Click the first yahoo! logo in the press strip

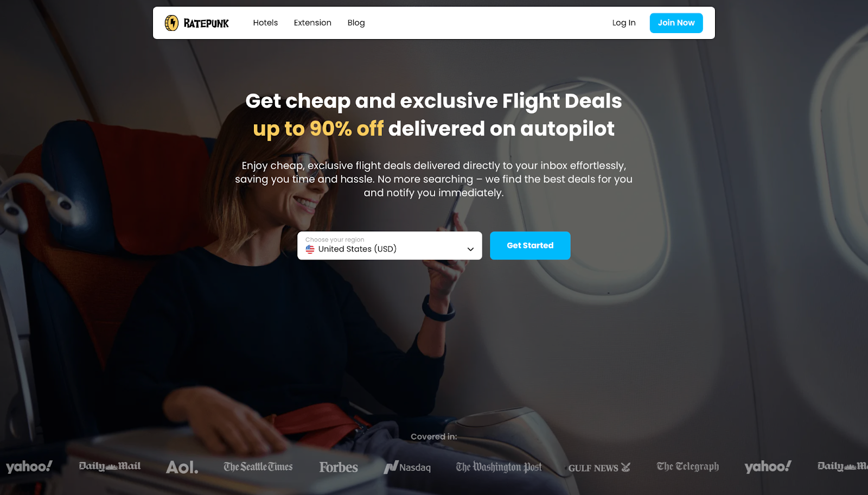(29, 467)
